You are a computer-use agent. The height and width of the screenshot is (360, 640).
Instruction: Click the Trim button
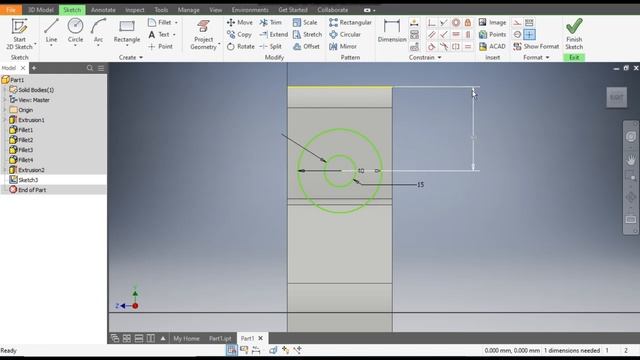(271, 22)
